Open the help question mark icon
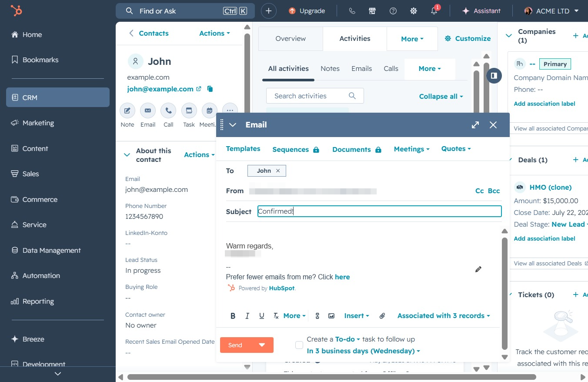The height and width of the screenshot is (382, 588). pyautogui.click(x=393, y=11)
